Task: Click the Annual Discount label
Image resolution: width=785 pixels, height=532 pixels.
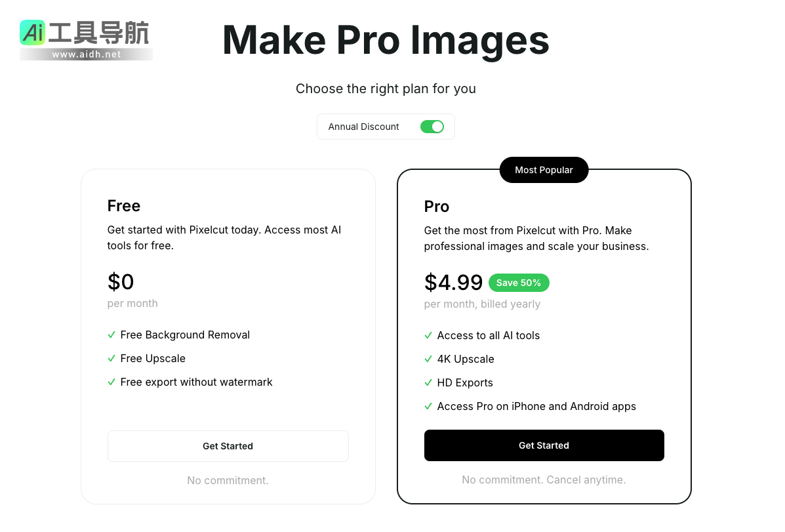Action: coord(363,127)
